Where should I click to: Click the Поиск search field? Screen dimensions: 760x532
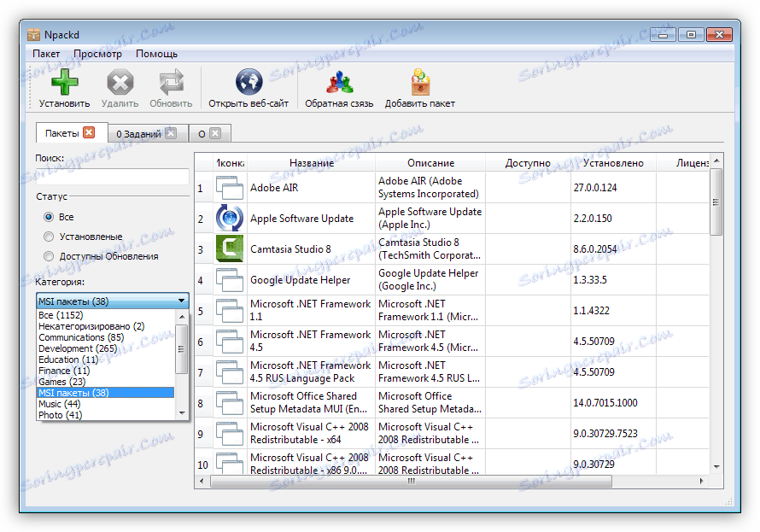click(113, 177)
